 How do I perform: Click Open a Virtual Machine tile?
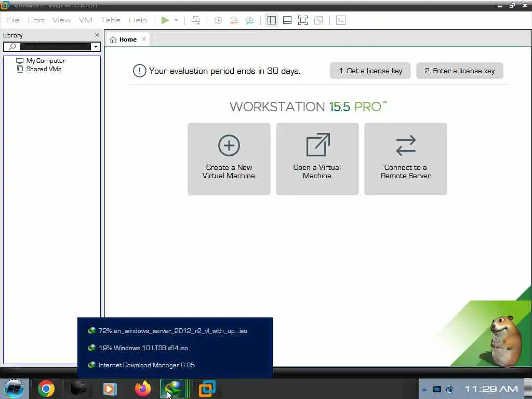point(317,159)
